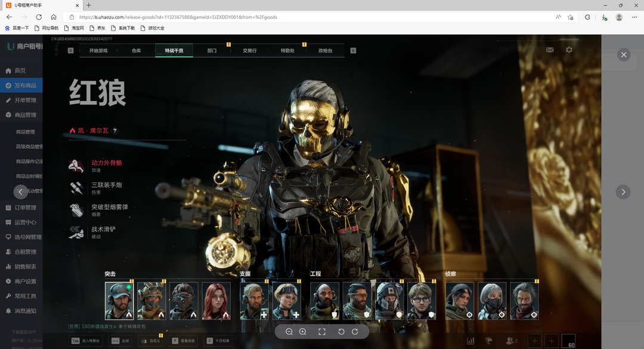Image resolution: width=644 pixels, height=349 pixels.
Task: Expand the 订单管理 sidebar section
Action: tap(25, 208)
